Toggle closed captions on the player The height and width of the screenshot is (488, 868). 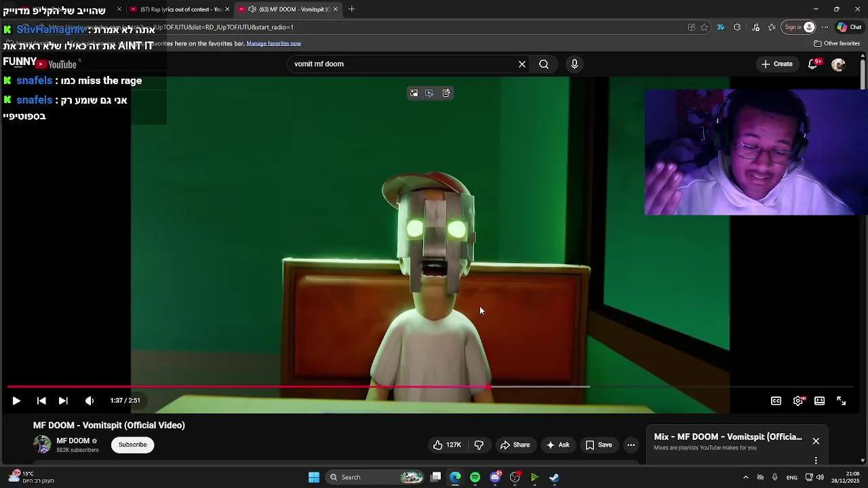(776, 401)
